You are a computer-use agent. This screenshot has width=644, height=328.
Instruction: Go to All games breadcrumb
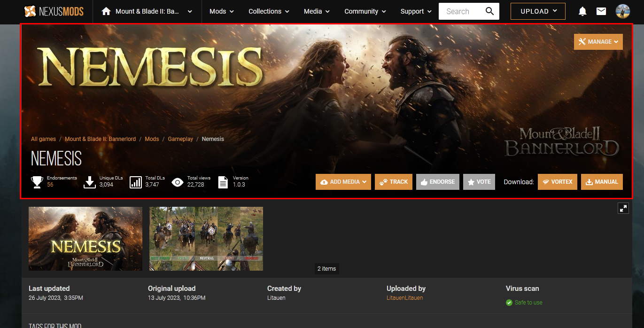click(x=43, y=139)
